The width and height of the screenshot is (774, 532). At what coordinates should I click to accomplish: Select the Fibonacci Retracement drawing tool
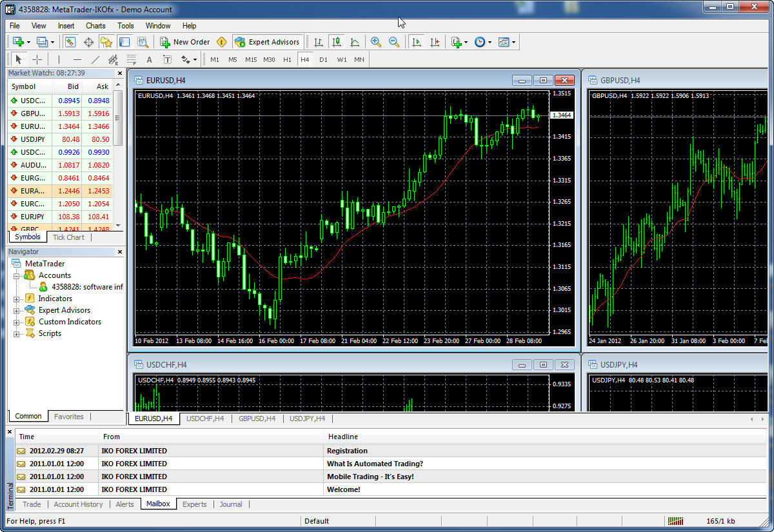pyautogui.click(x=131, y=59)
